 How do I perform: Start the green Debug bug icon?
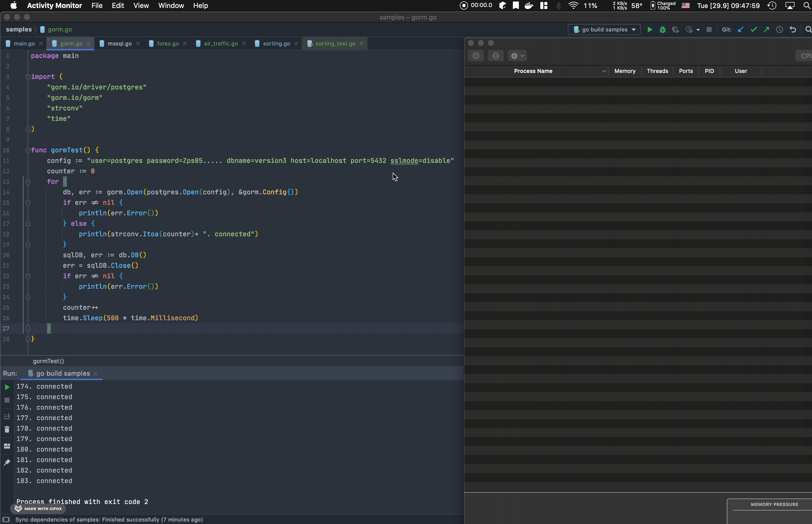click(662, 30)
